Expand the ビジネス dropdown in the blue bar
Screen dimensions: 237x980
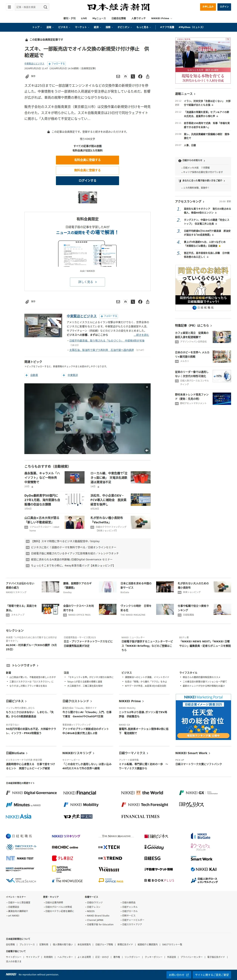coord(64,27)
